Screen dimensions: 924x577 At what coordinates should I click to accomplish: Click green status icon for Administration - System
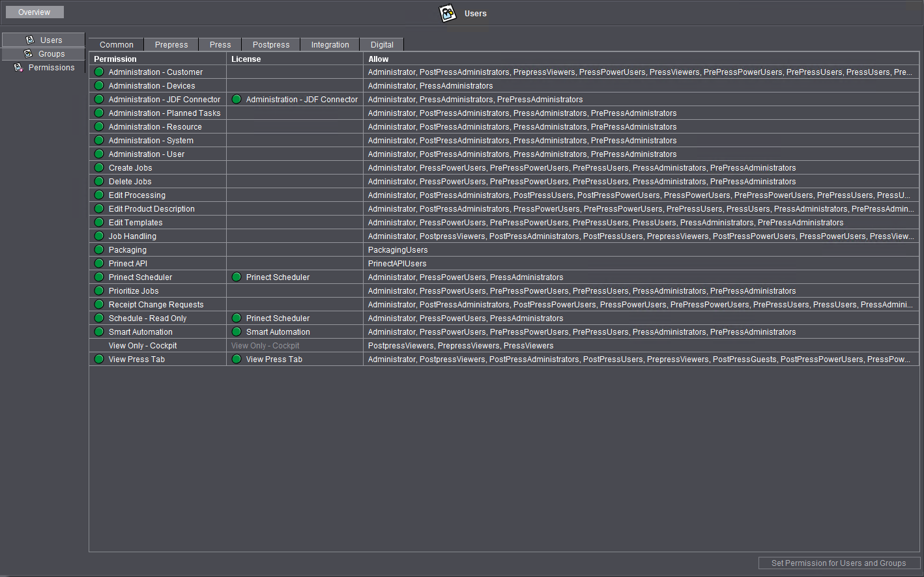[99, 140]
